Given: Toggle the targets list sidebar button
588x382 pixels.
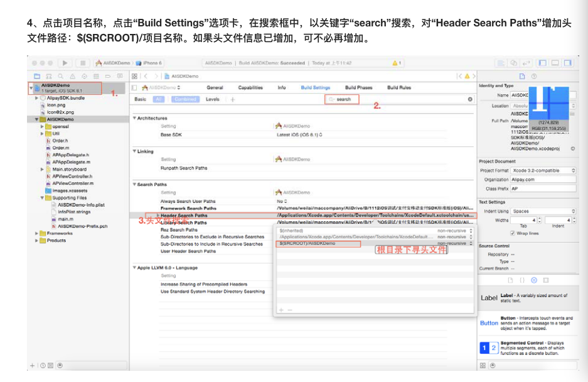Looking at the screenshot, I should point(134,87).
